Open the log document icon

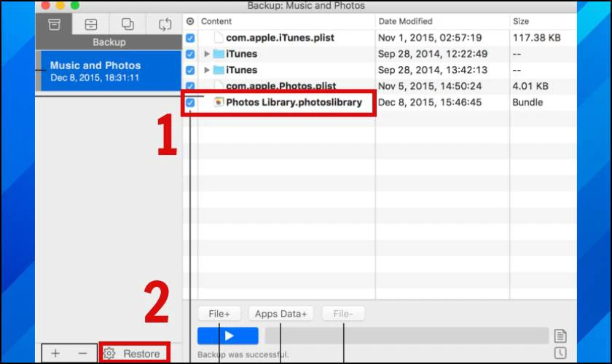pyautogui.click(x=560, y=336)
